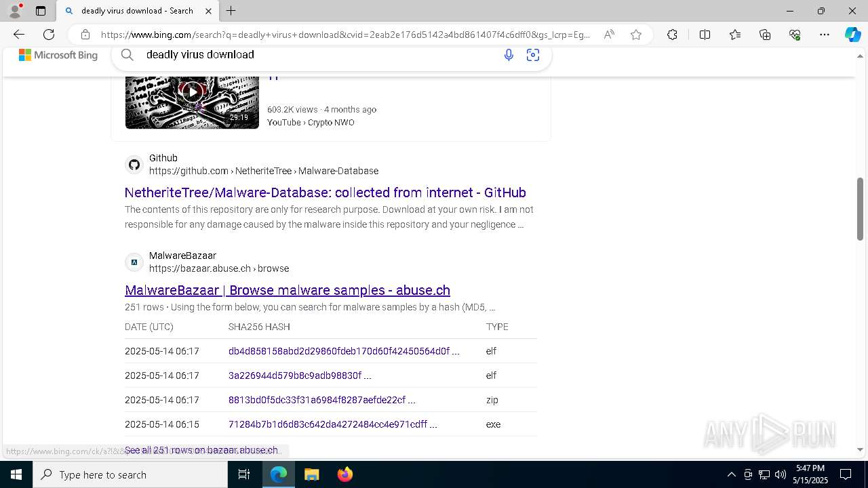Go to Microsoft Bing home logo
868x488 pixels.
coord(58,56)
